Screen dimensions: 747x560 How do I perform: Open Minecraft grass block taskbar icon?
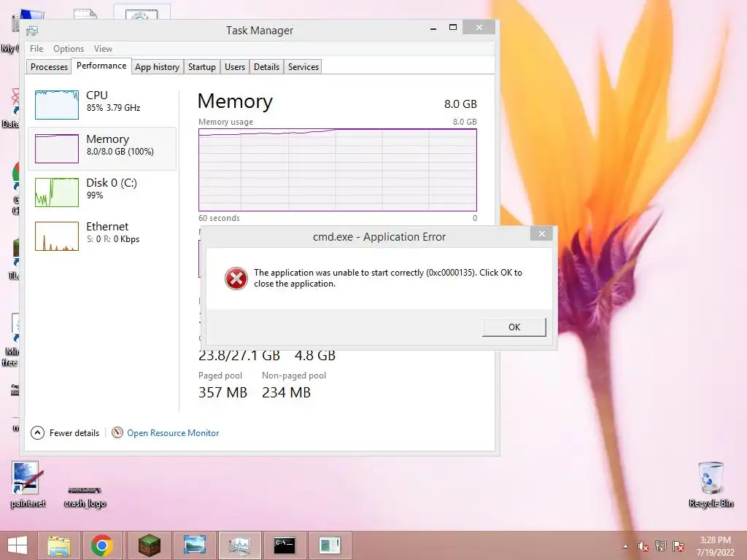(x=149, y=545)
